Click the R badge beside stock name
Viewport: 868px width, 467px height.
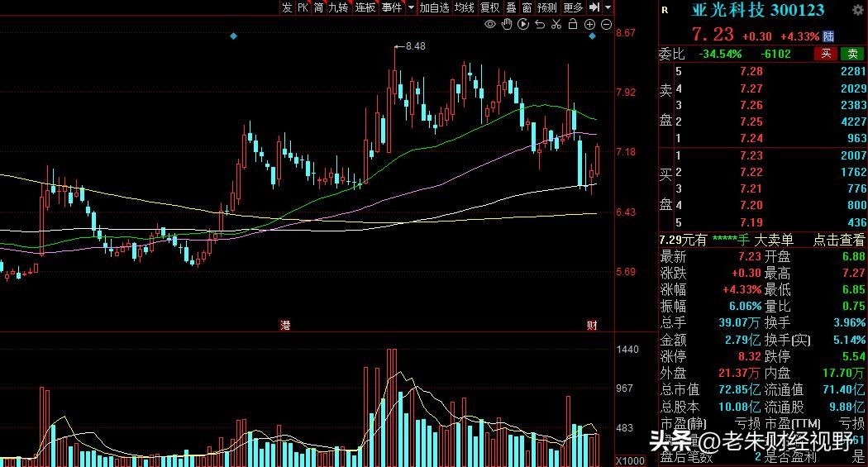coord(665,10)
